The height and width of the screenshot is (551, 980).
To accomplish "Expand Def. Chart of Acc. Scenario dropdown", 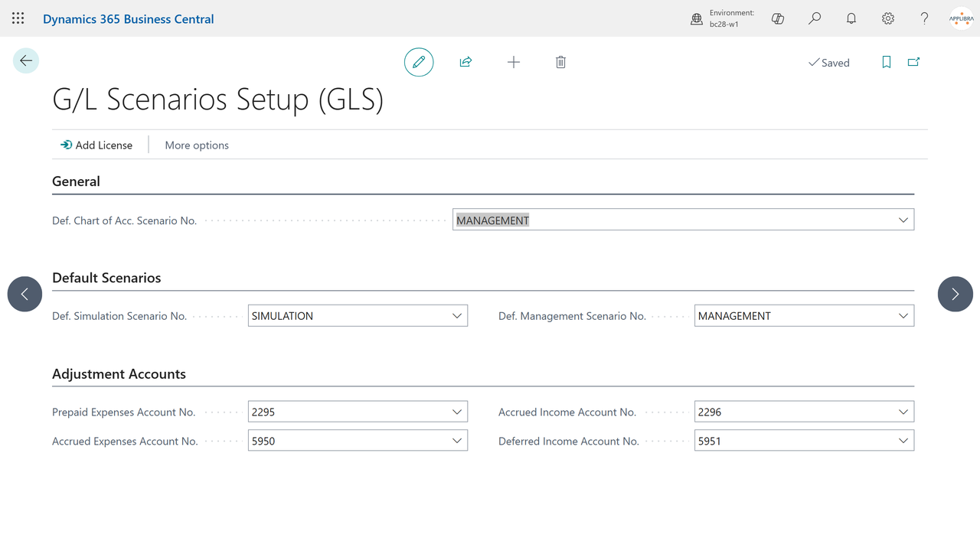I will pyautogui.click(x=903, y=220).
